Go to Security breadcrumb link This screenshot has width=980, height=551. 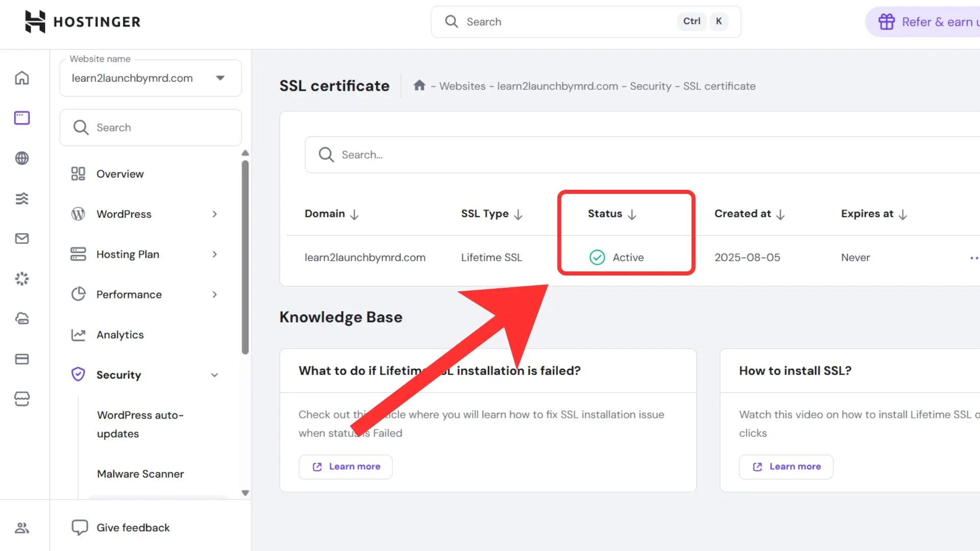tap(650, 86)
